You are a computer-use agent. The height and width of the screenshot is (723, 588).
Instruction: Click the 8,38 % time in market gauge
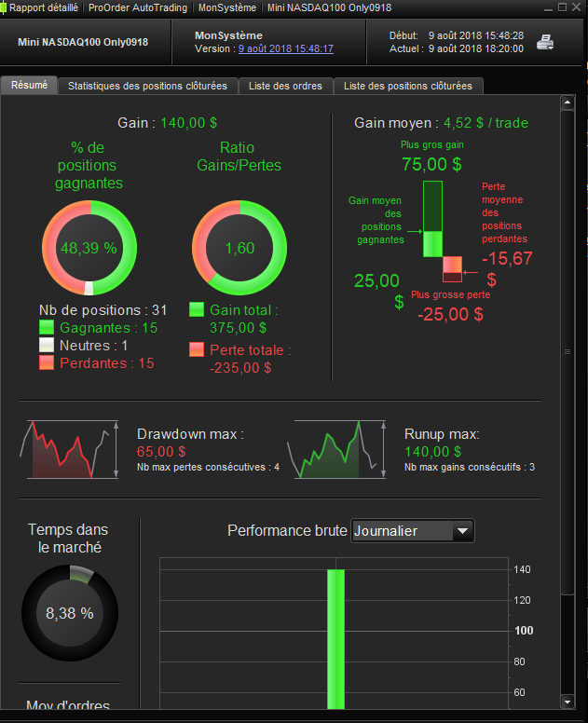pyautogui.click(x=70, y=613)
